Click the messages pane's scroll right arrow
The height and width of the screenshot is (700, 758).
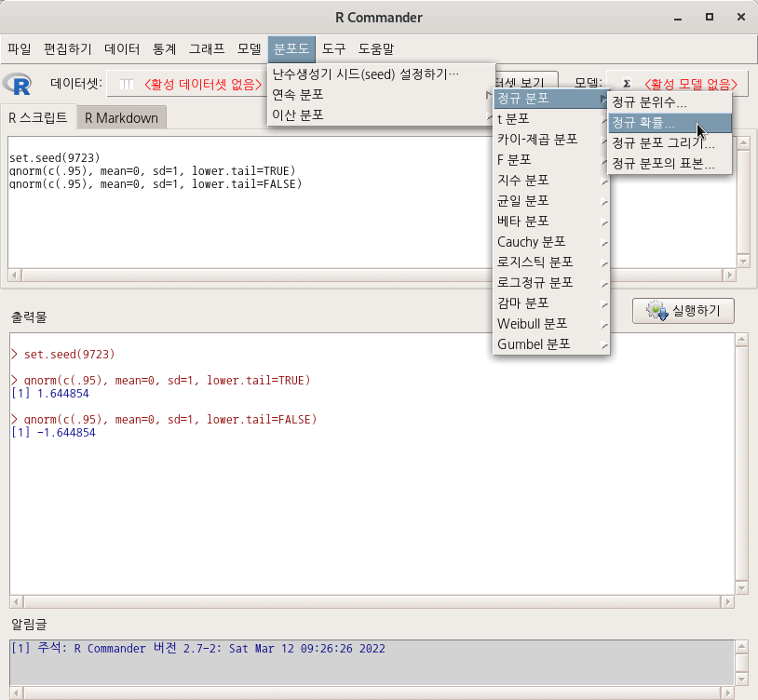[x=727, y=693]
